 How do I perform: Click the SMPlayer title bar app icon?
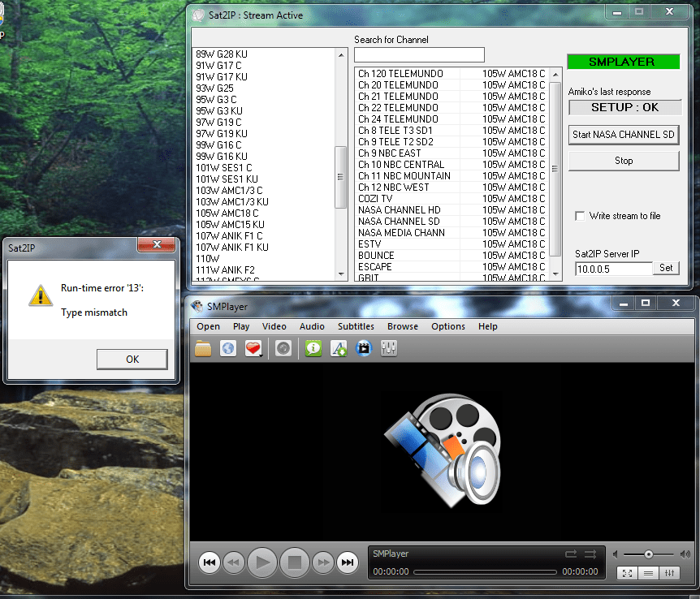(x=197, y=306)
